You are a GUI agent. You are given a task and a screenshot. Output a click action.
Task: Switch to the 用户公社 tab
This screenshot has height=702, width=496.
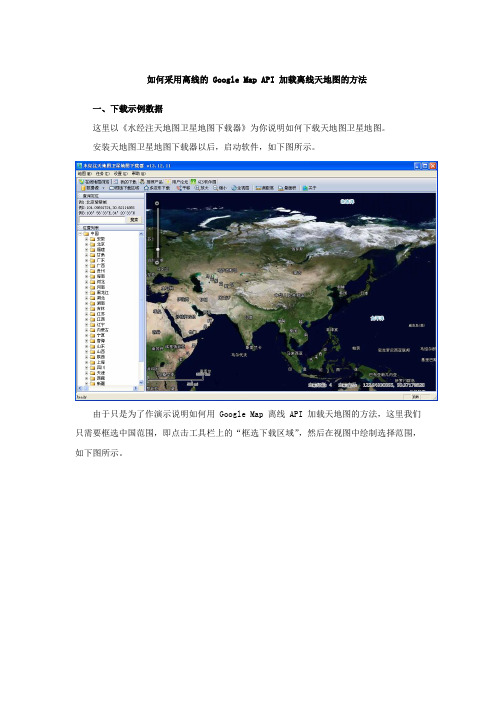[177, 182]
